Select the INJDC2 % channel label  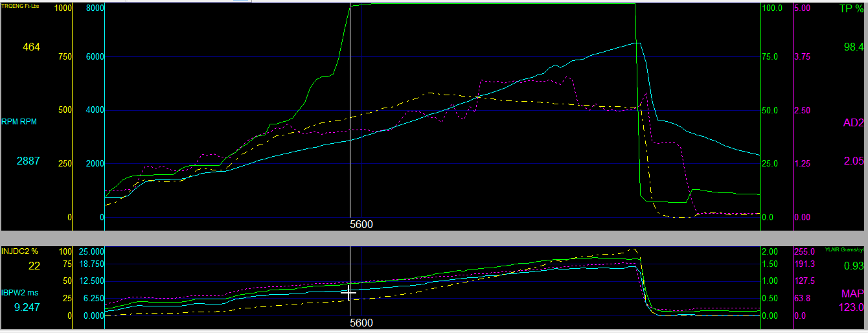[21, 251]
